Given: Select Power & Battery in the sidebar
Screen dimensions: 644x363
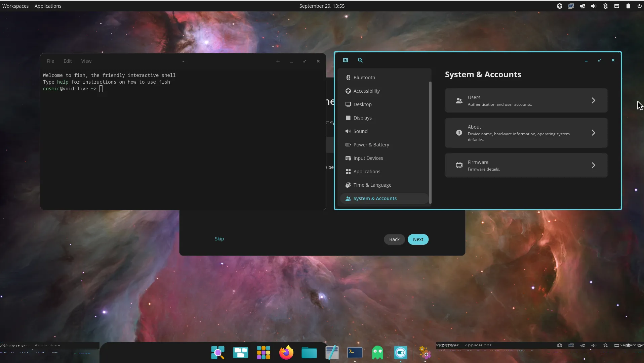Looking at the screenshot, I should (371, 145).
